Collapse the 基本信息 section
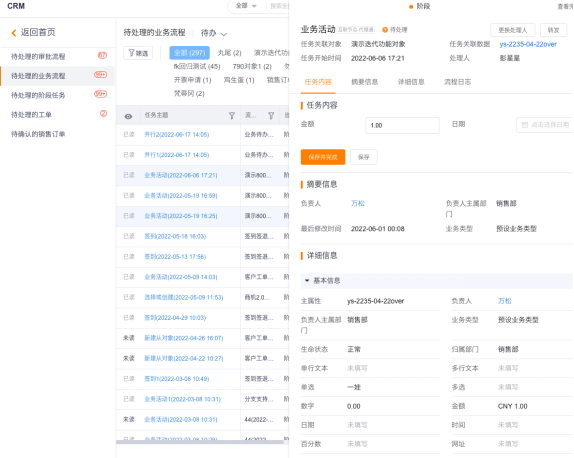574x458 pixels. point(307,280)
